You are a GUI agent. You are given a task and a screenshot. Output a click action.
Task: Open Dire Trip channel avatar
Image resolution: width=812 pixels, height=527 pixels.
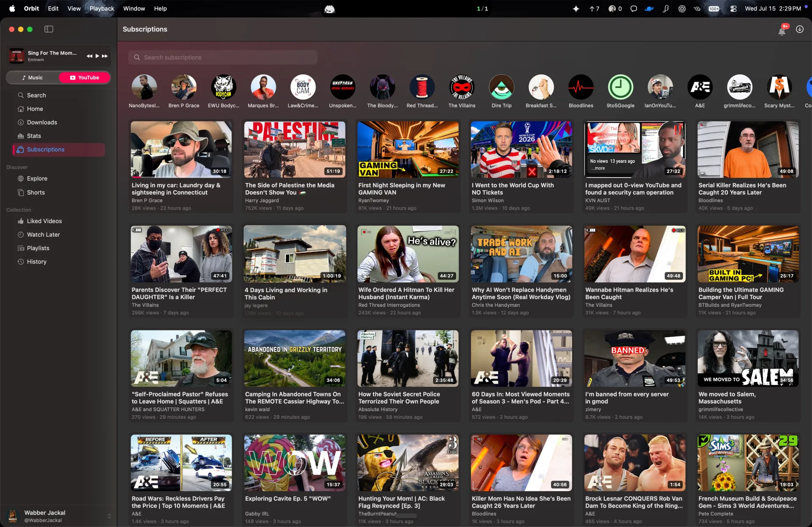pyautogui.click(x=502, y=87)
